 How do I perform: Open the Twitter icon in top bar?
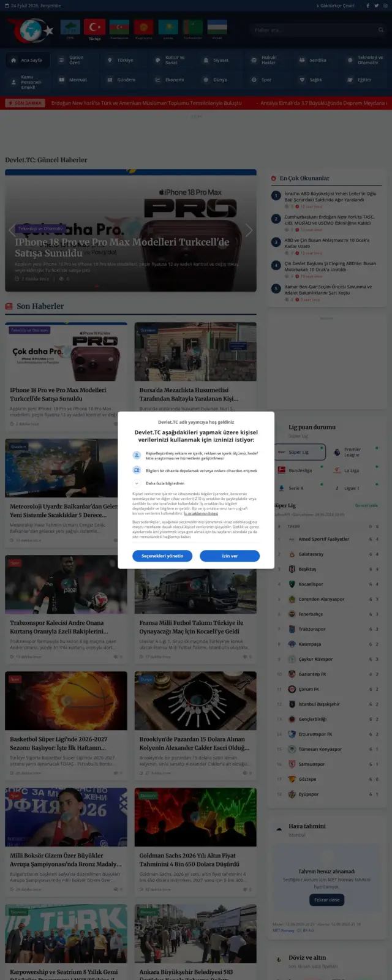(x=375, y=6)
